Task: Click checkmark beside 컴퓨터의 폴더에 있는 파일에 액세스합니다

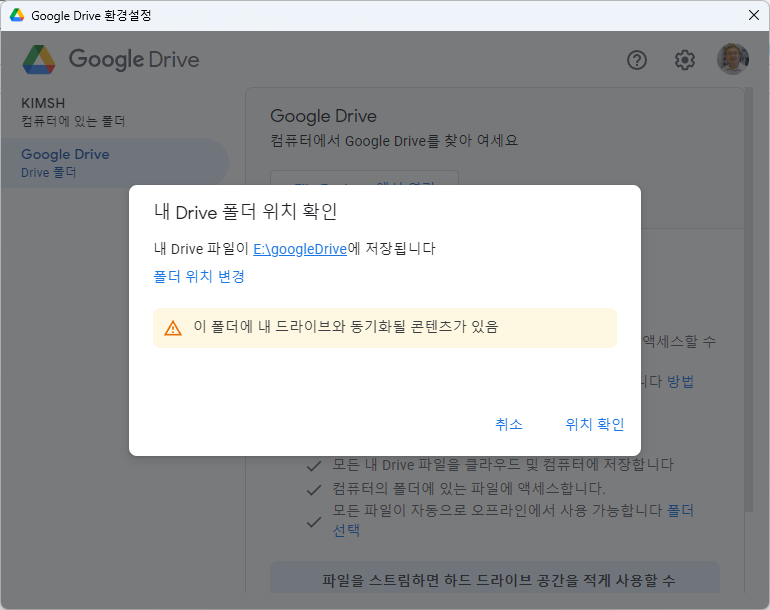Action: pyautogui.click(x=313, y=489)
